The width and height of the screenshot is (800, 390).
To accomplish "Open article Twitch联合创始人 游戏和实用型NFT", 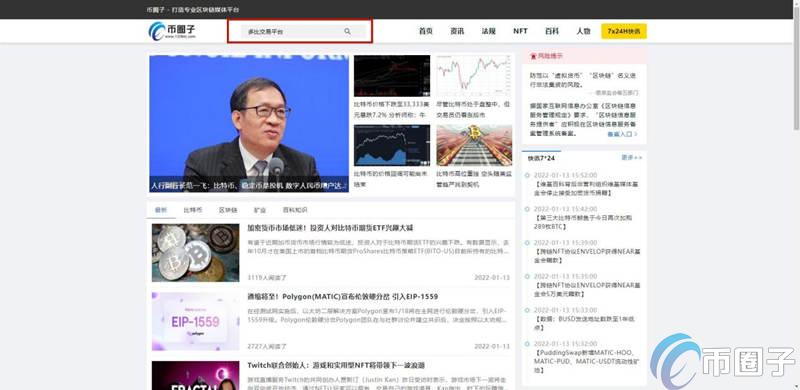I will click(x=336, y=365).
